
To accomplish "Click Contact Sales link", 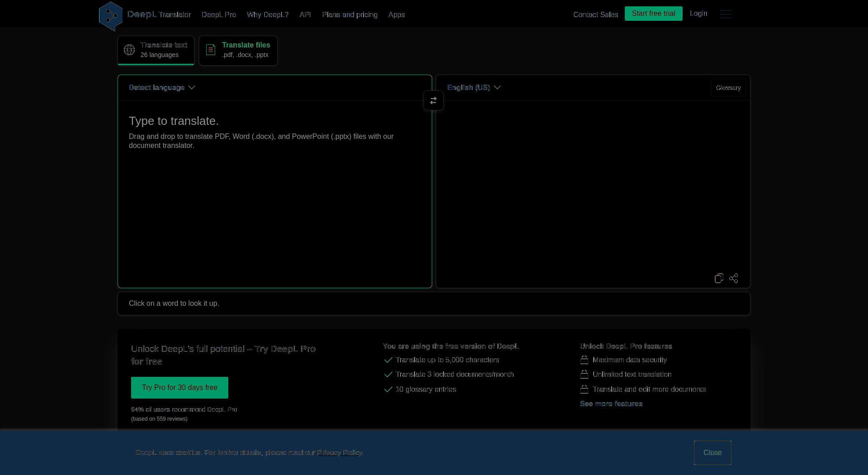I will [595, 15].
